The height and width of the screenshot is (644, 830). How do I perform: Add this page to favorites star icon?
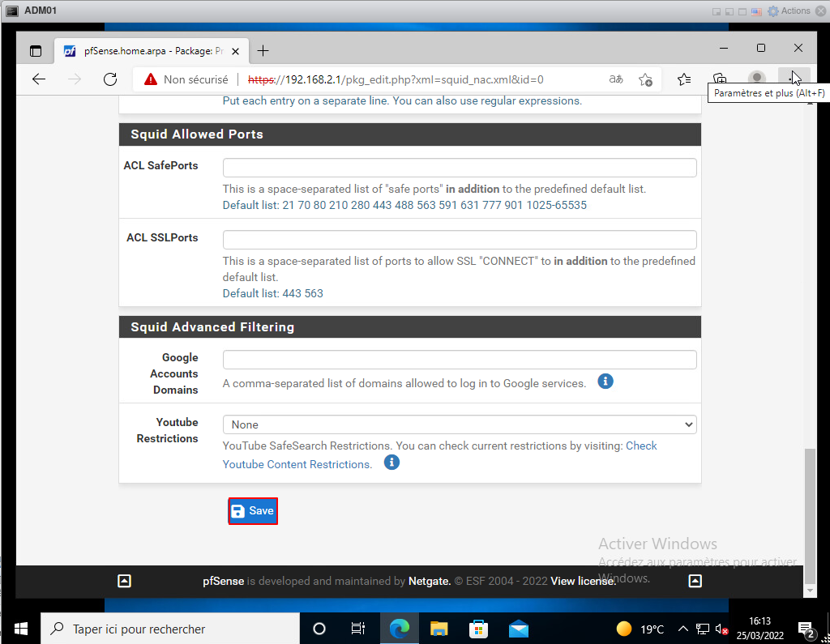pyautogui.click(x=645, y=79)
